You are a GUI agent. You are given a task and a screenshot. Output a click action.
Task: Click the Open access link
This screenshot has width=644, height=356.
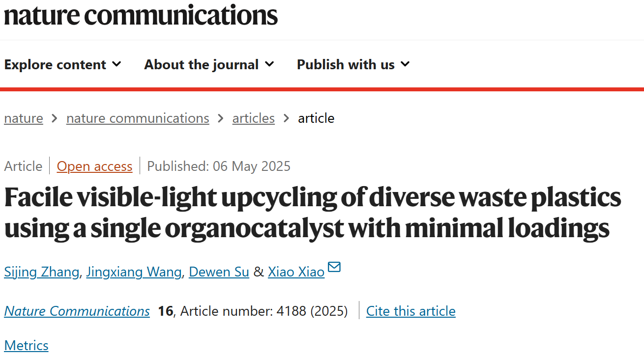point(95,166)
